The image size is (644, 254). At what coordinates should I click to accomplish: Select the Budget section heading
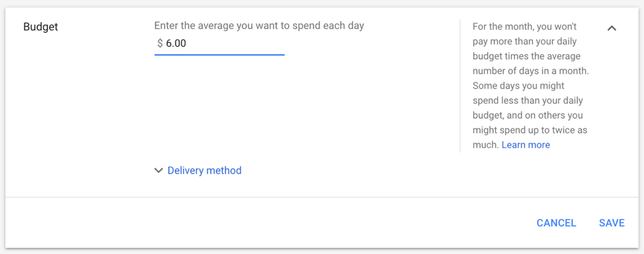[x=40, y=27]
